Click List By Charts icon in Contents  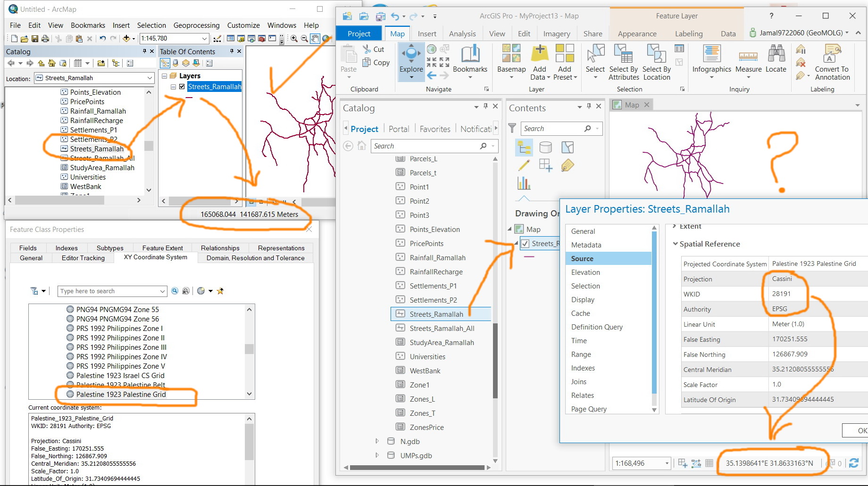(x=524, y=183)
